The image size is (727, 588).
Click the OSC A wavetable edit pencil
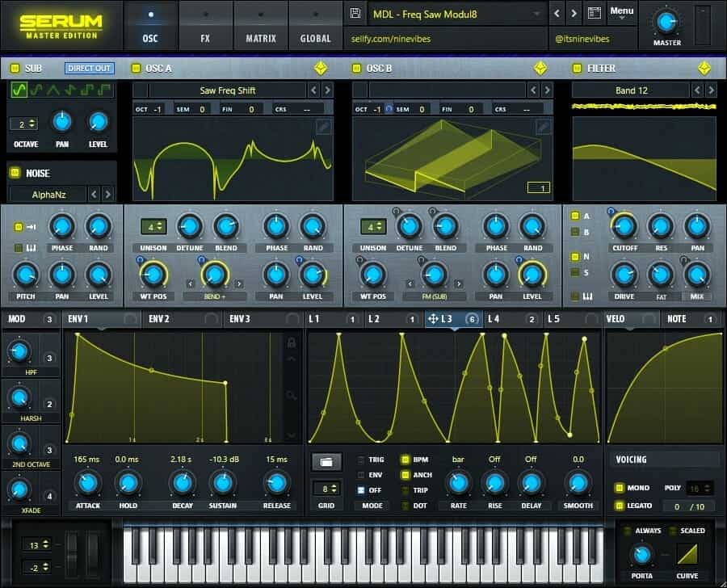coord(323,127)
